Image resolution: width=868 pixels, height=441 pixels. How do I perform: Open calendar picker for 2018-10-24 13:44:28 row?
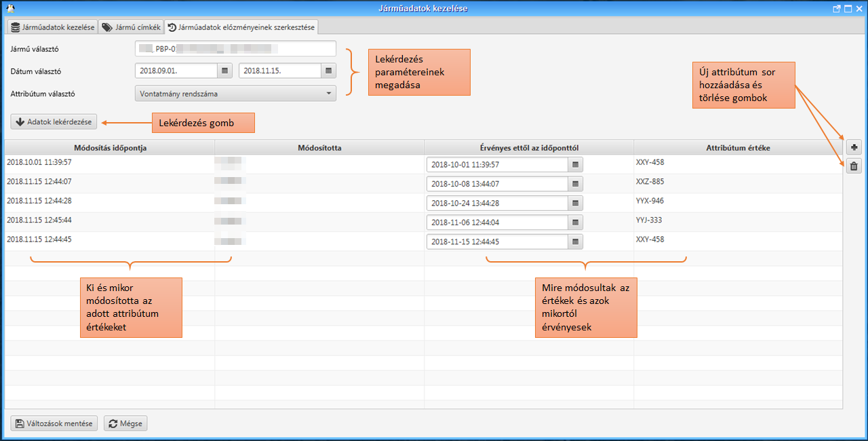[575, 203]
